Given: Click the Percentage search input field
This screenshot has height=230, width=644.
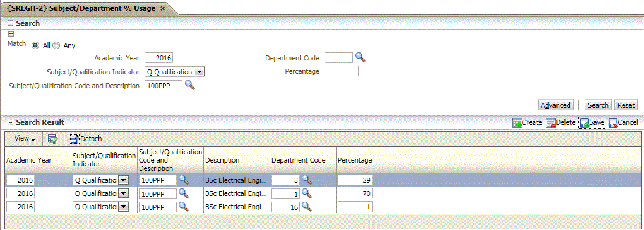Looking at the screenshot, I should click(x=342, y=71).
